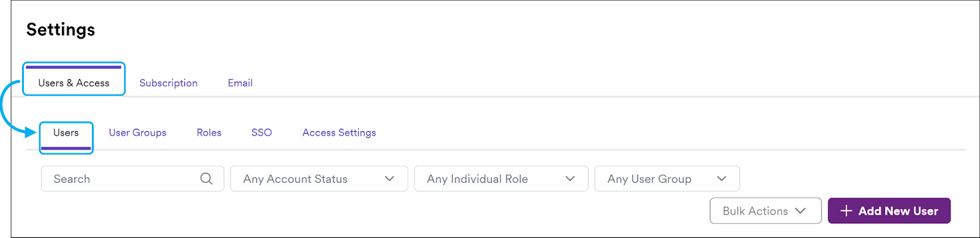The image size is (980, 238).
Task: Open the Any Account Status dropdown
Action: (x=319, y=178)
